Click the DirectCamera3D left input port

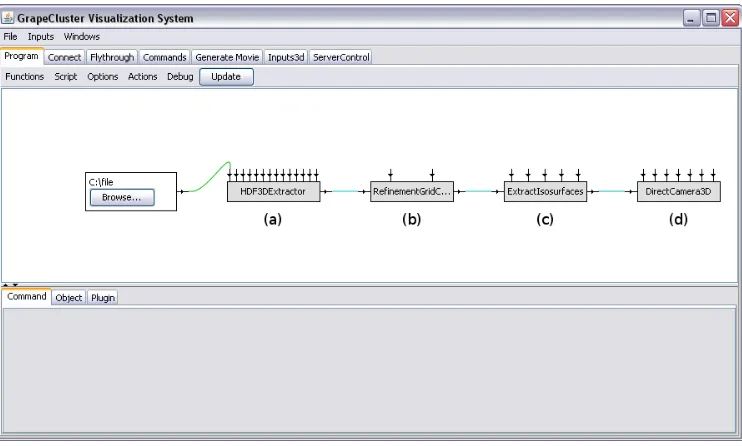[x=632, y=191]
